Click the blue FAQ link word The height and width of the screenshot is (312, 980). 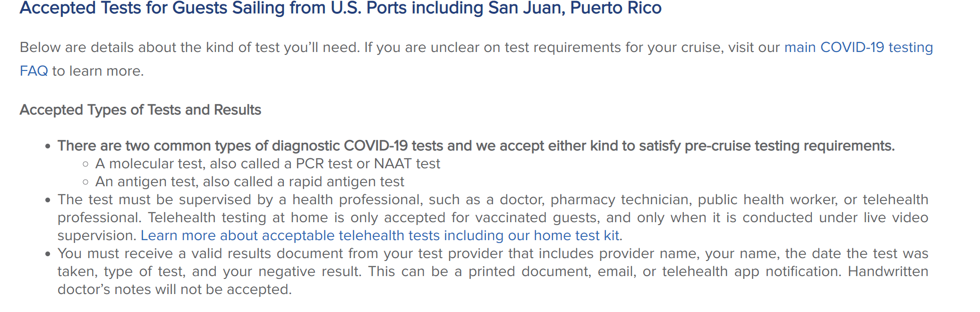34,71
